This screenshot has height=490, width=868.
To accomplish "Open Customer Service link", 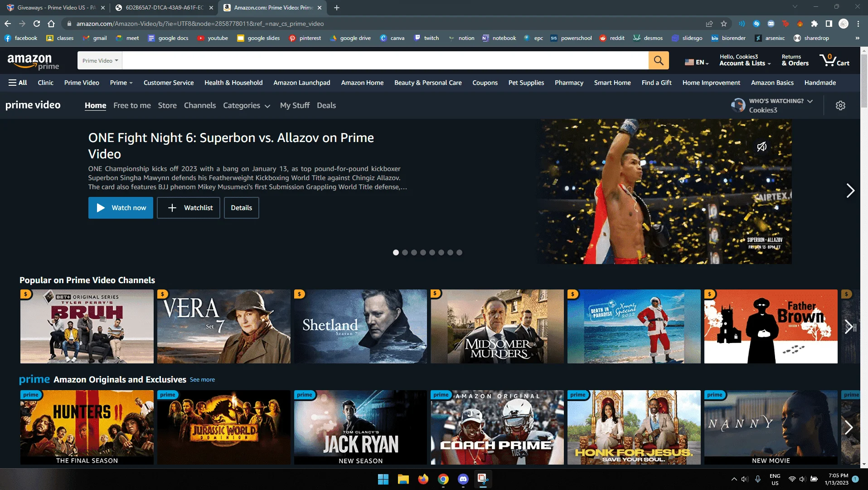I will (x=169, y=83).
